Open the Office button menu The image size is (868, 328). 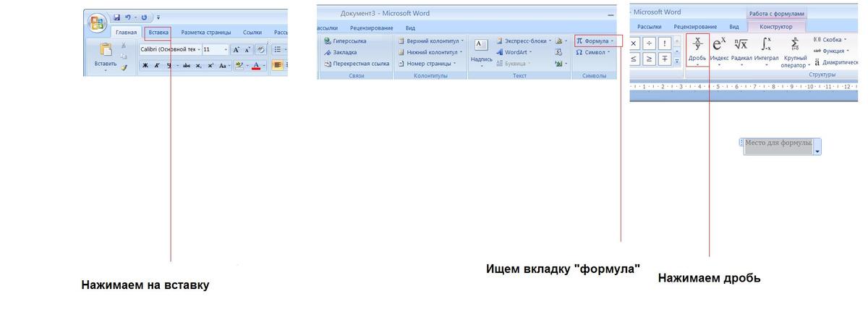tap(97, 22)
